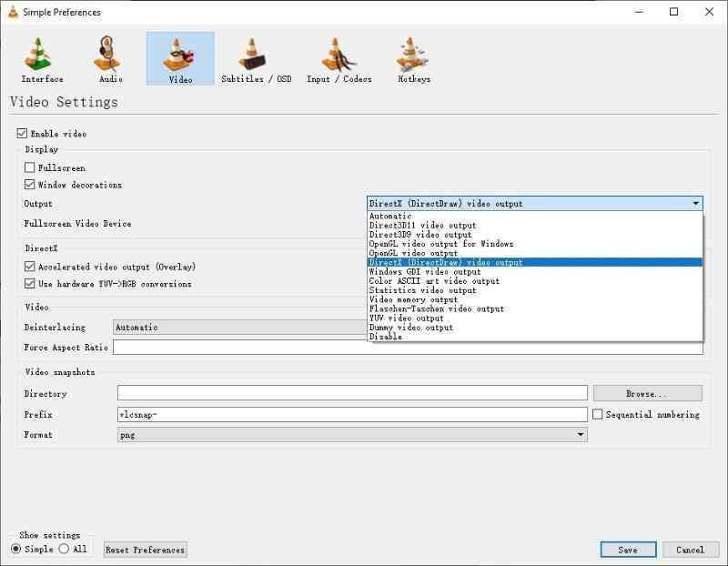Screen dimensions: 728x566
Task: Collapse the Output dropdown arrow
Action: point(695,203)
